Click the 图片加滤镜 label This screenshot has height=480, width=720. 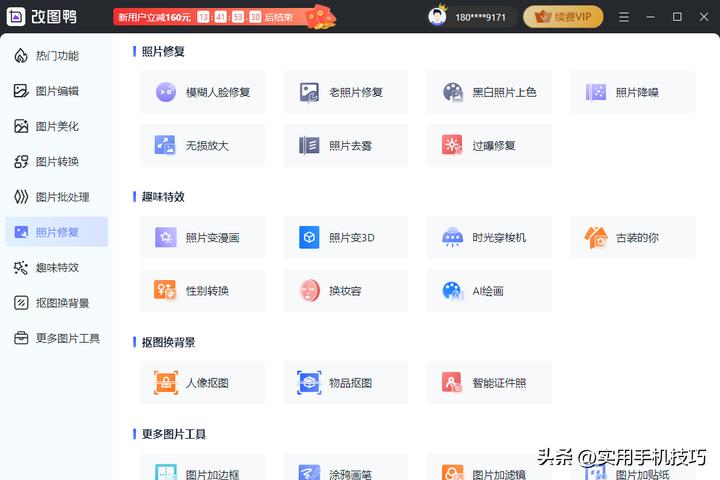[x=499, y=474]
